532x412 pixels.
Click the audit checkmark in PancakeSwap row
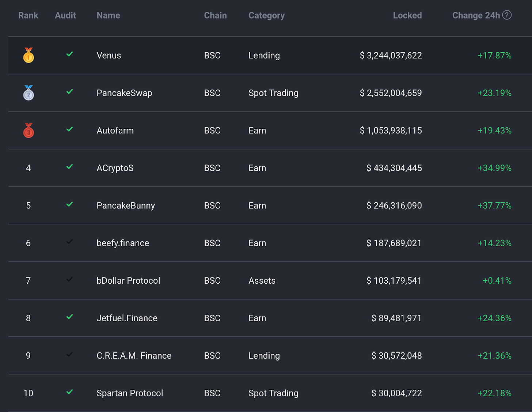(69, 92)
